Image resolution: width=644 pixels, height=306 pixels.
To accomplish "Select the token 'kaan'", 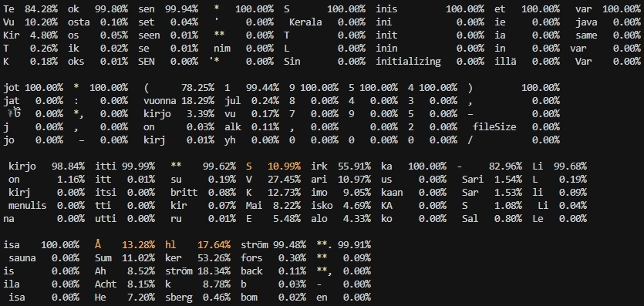I will coord(392,193).
